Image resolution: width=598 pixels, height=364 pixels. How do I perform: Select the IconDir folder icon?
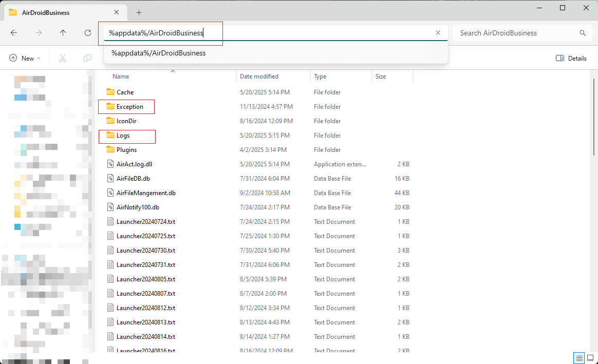(x=110, y=121)
